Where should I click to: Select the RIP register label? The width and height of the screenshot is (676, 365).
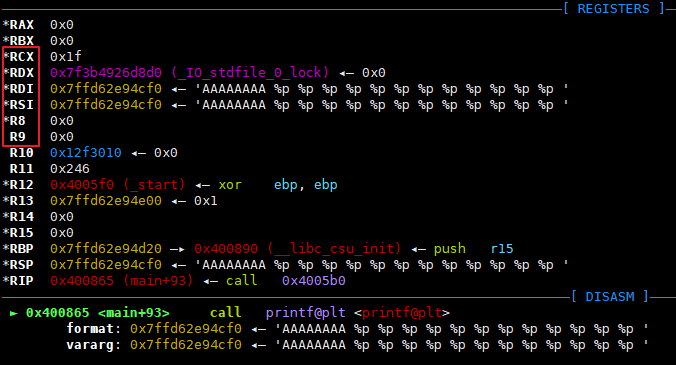[22, 281]
